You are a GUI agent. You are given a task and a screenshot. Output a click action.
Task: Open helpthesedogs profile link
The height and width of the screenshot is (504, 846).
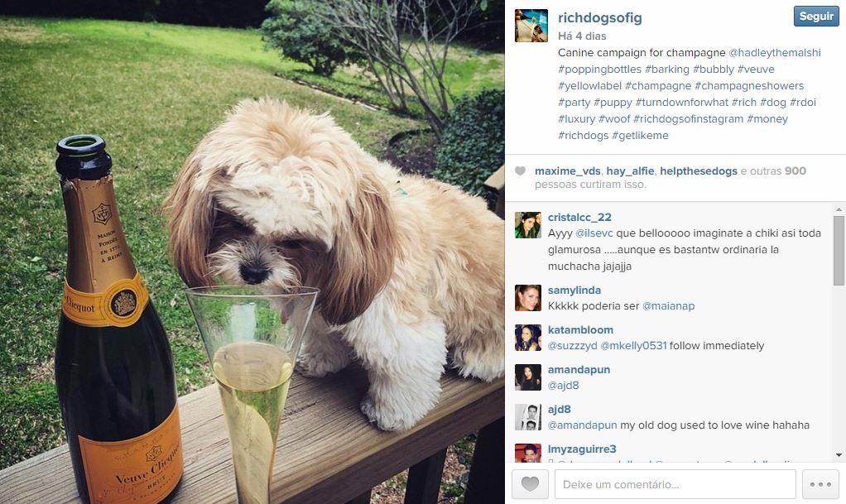(698, 170)
